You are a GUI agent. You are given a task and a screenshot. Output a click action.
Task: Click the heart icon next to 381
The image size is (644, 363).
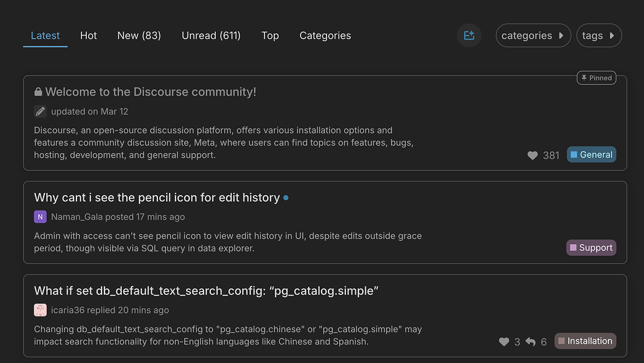(533, 156)
